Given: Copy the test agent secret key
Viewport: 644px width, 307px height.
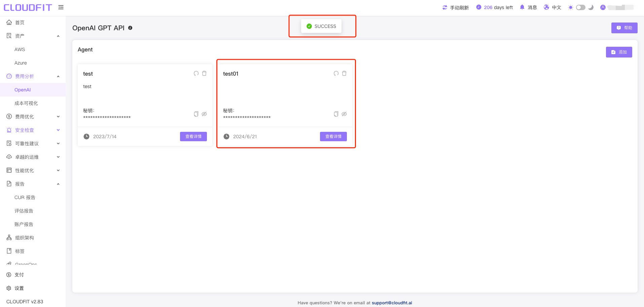Looking at the screenshot, I should (196, 114).
